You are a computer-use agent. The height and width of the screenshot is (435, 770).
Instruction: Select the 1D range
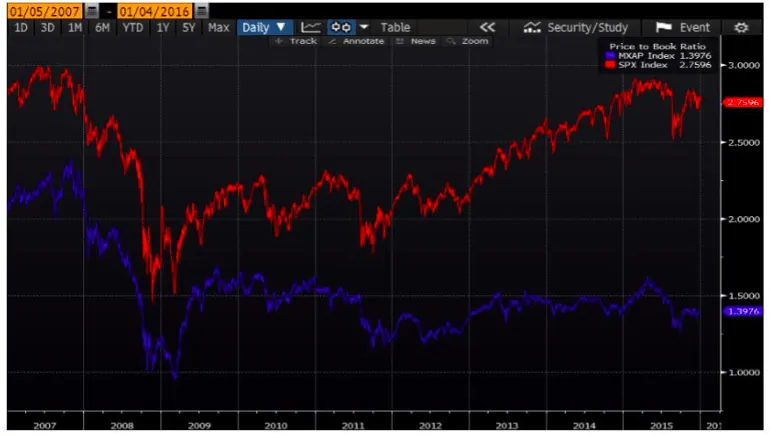point(21,27)
